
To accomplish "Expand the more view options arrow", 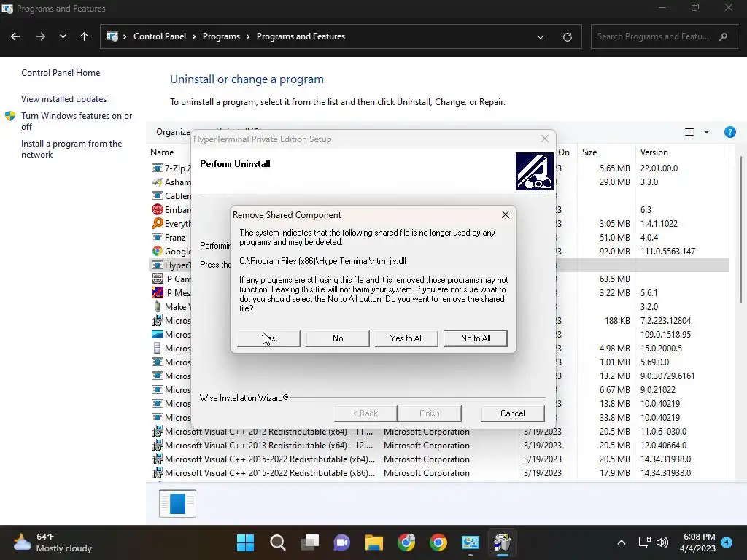I will tap(706, 132).
